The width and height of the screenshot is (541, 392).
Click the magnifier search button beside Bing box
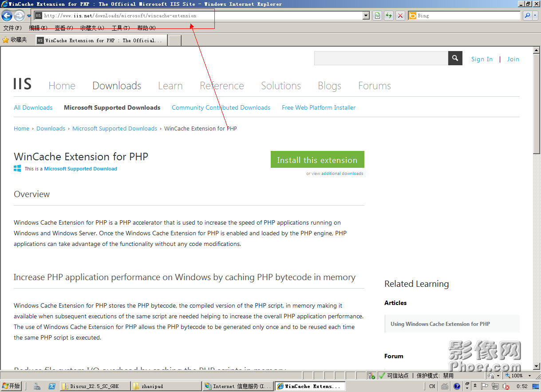click(527, 16)
